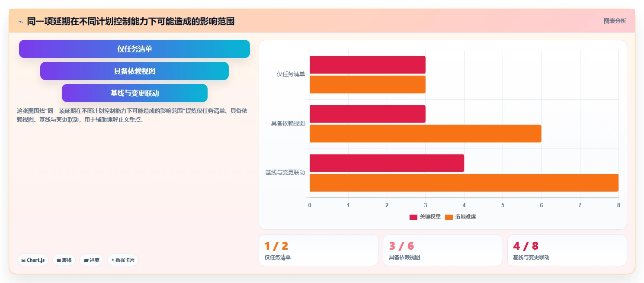Click the Chart.js tag chip
The width and height of the screenshot is (644, 283).
(33, 260)
